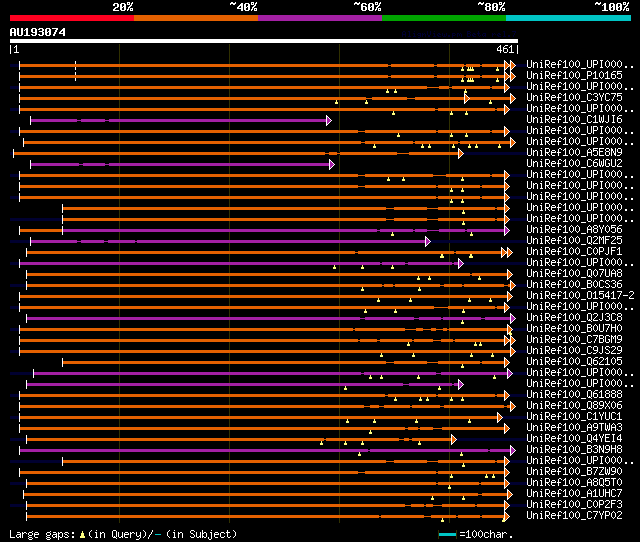Click the purple alignment bar for C6WGU2
640x542 pixels.
(180, 164)
